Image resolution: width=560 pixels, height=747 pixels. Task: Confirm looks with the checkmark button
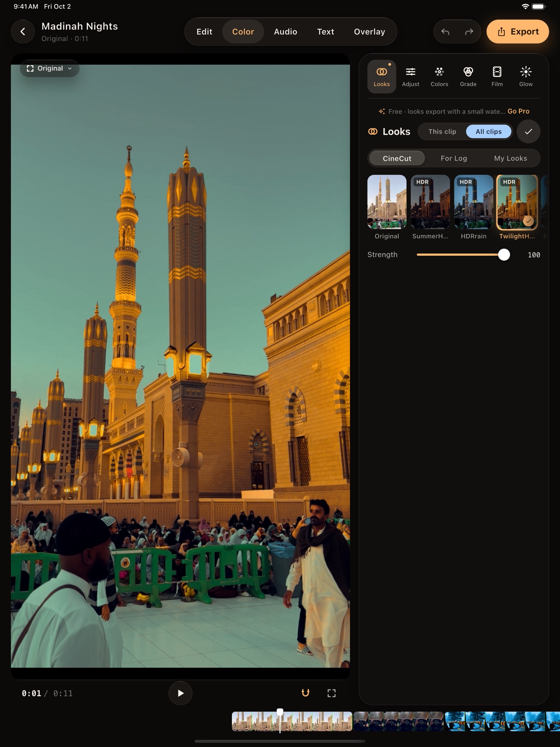point(528,131)
